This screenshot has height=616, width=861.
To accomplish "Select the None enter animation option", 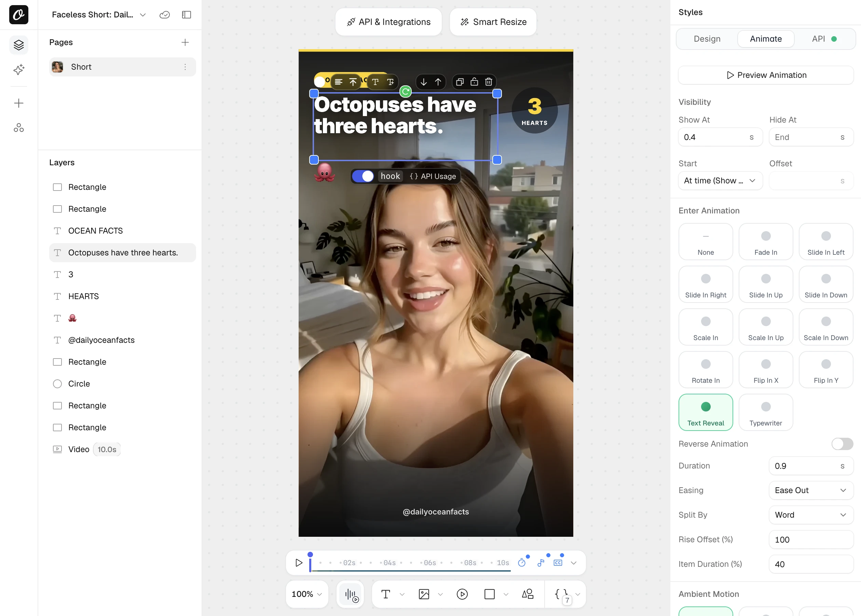I will click(x=706, y=242).
